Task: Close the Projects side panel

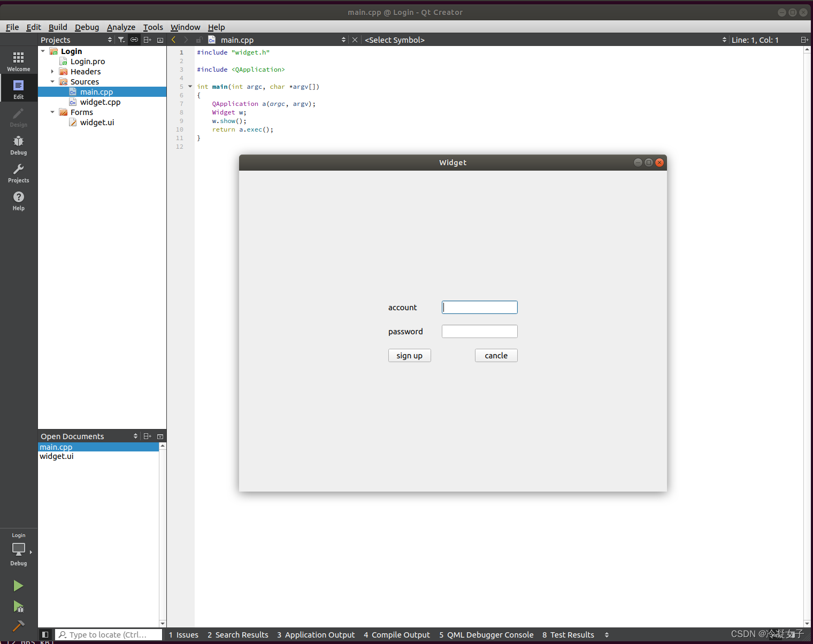Action: (160, 40)
